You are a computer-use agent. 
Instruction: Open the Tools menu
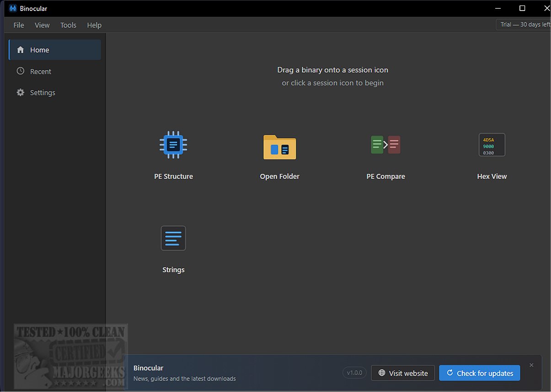(x=68, y=25)
